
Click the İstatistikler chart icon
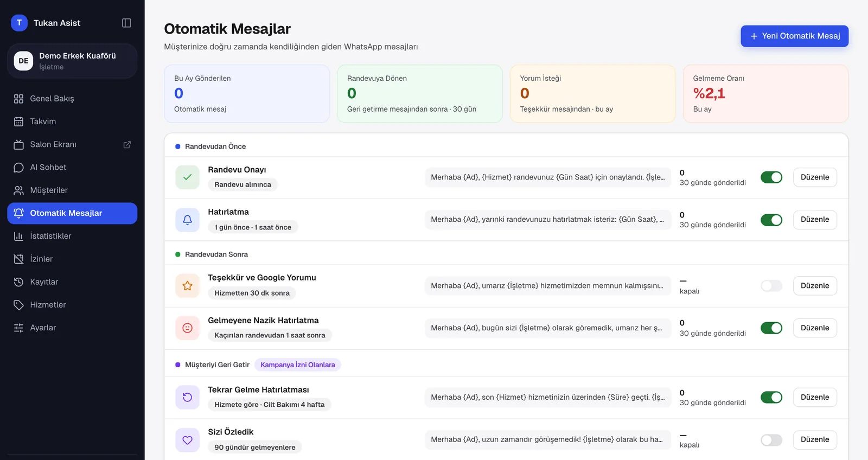tap(18, 236)
